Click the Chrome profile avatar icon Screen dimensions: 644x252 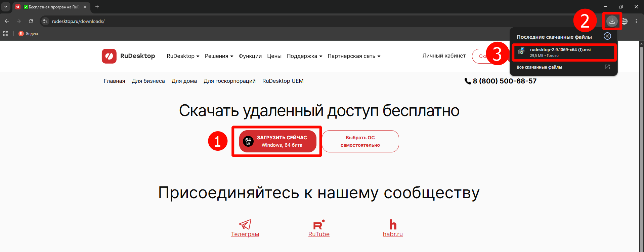coord(625,21)
